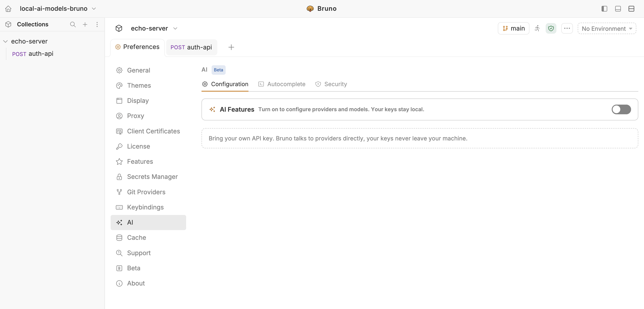644x309 pixels.
Task: Click the green shield safe mode icon
Action: tap(551, 28)
